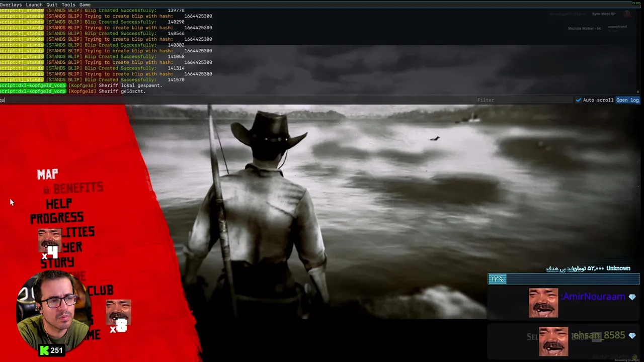Click the 79 FPS counter

(635, 3)
